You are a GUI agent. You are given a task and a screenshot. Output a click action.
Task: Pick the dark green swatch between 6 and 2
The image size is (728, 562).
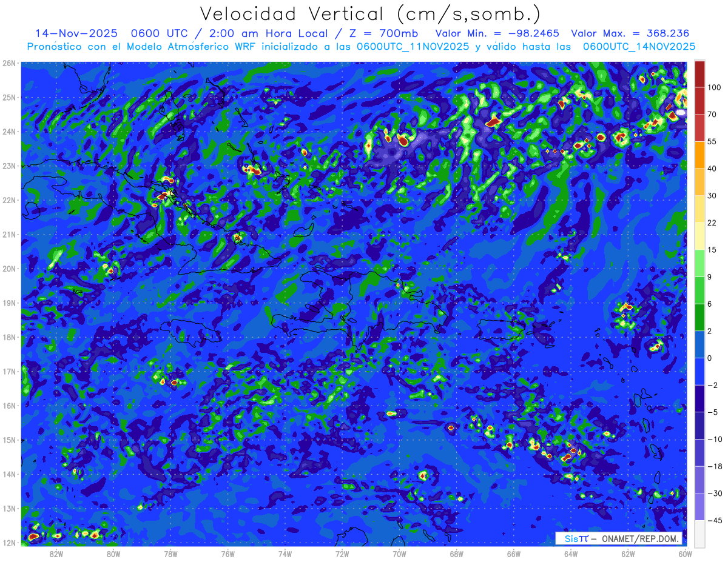pyautogui.click(x=699, y=318)
